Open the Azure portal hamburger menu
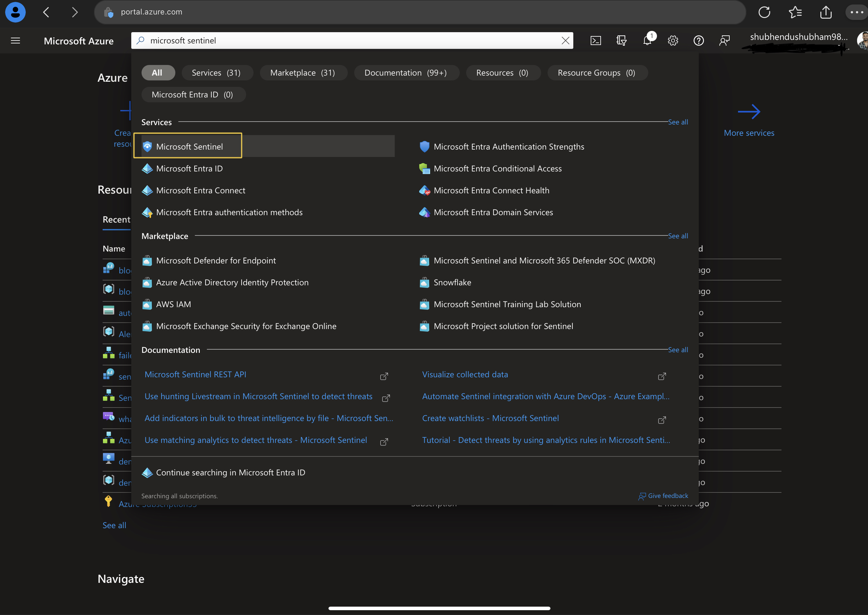 15,41
